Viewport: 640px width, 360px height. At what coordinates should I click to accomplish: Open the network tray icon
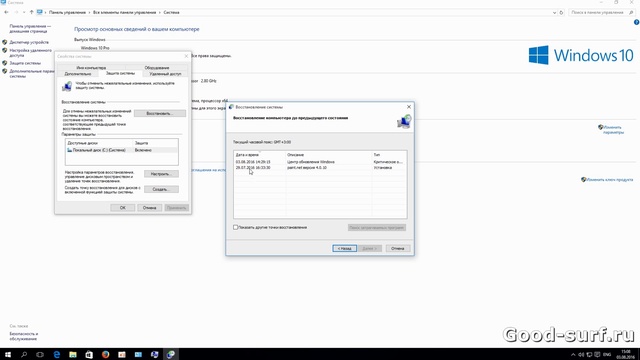(x=589, y=355)
